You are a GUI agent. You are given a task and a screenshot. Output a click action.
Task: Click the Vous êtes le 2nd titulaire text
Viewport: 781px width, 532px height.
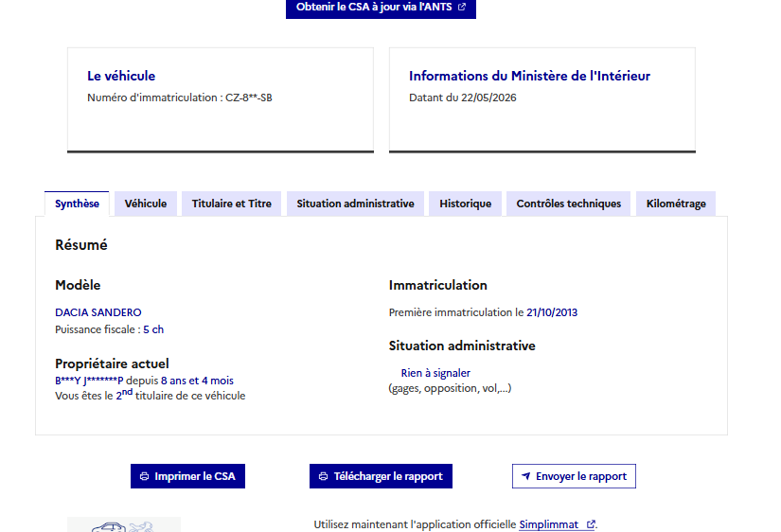pyautogui.click(x=150, y=395)
